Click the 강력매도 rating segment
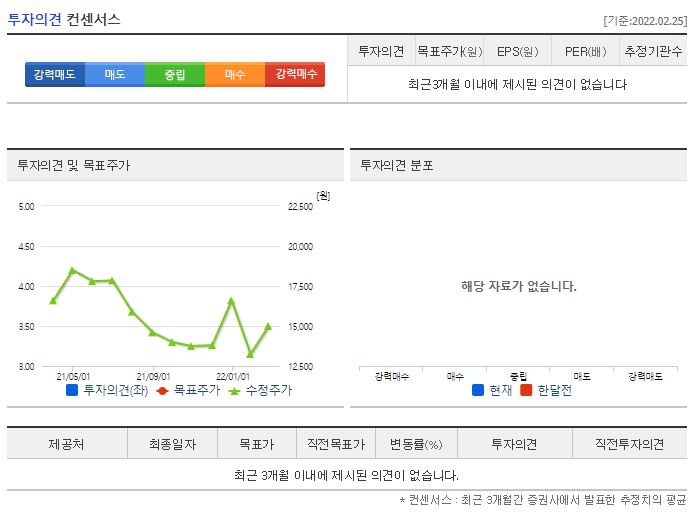 [55, 74]
